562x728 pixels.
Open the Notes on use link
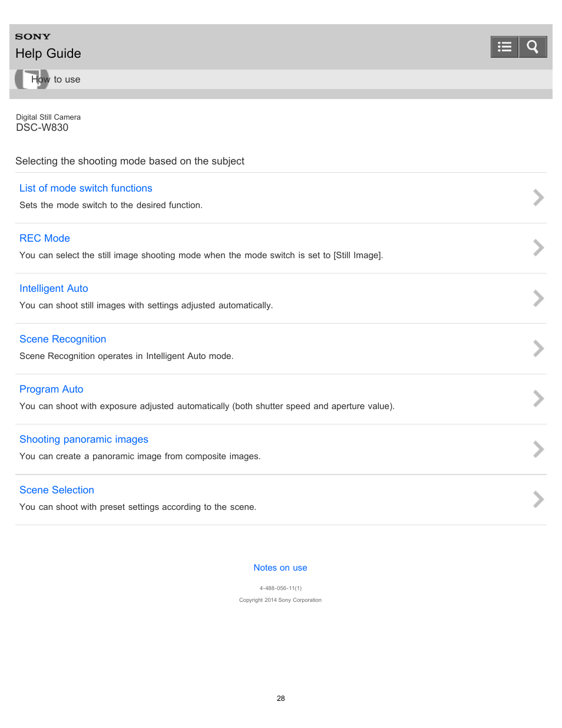280,568
